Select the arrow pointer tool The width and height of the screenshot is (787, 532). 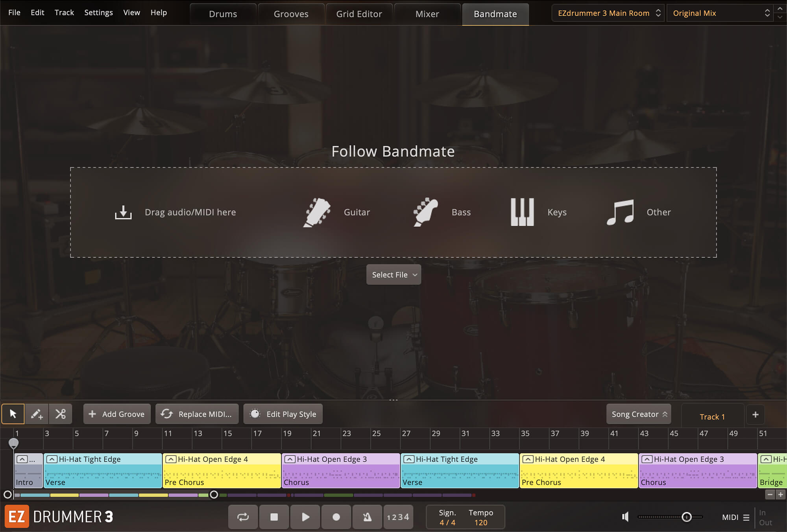[13, 414]
